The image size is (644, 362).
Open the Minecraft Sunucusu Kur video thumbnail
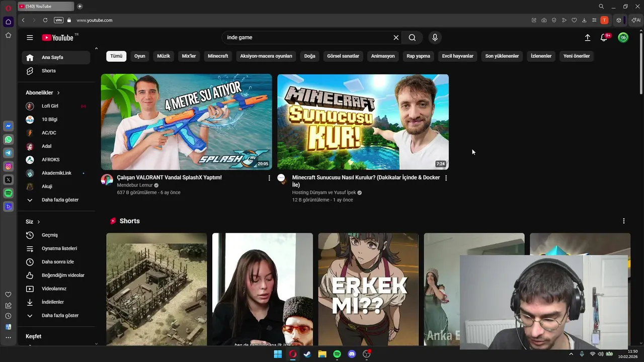tap(363, 122)
